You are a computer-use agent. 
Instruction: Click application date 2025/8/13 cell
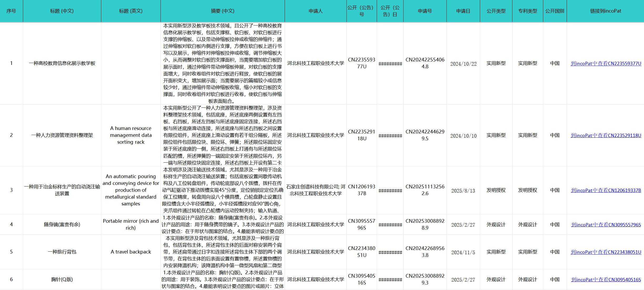[463, 191]
